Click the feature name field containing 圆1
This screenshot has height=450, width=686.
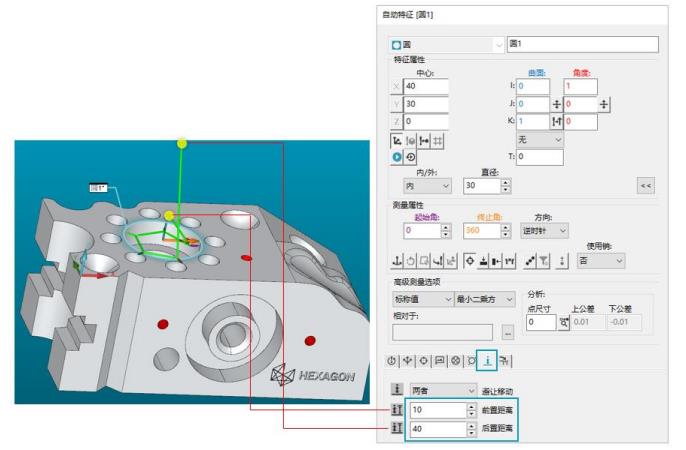coord(582,44)
